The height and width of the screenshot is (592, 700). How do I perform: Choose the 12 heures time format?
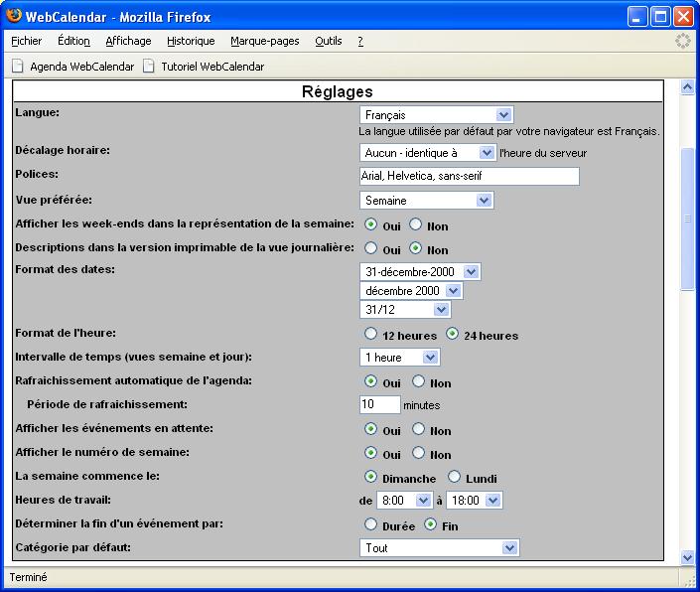pos(370,334)
